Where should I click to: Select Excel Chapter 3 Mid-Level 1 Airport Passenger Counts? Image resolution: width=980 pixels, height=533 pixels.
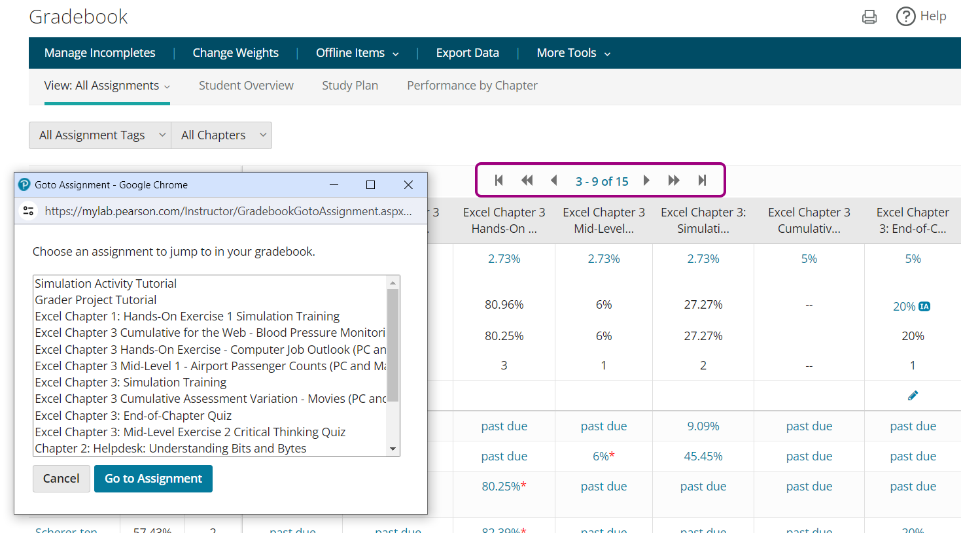(210, 366)
